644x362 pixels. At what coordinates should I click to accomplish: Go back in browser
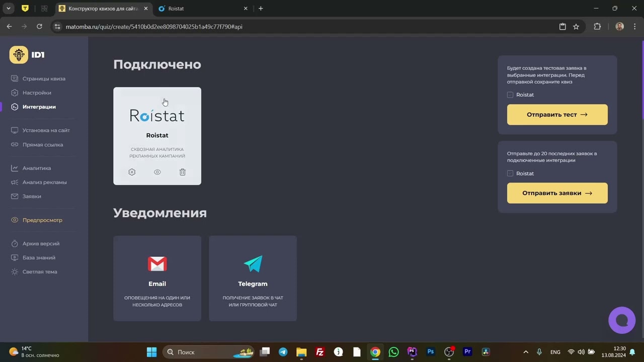(x=9, y=27)
